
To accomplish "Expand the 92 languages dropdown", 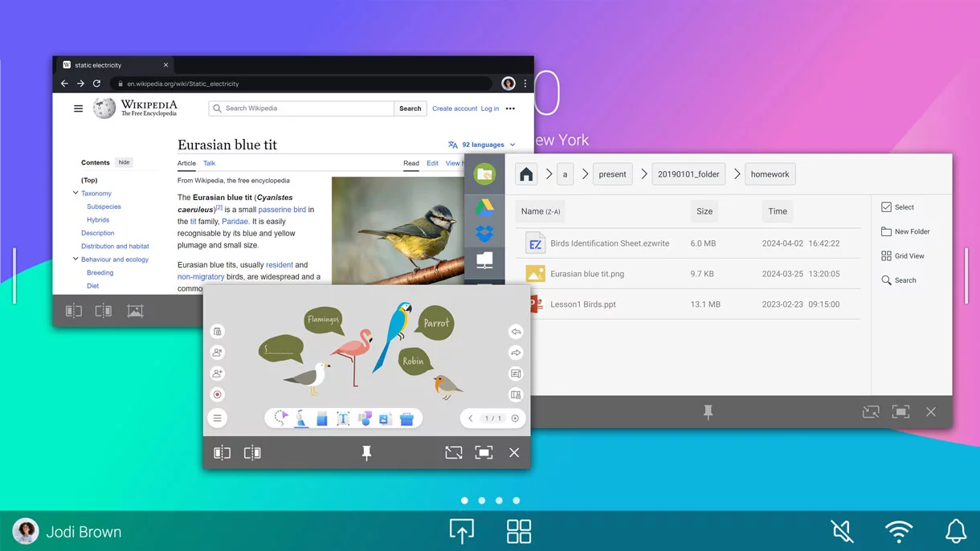I will pos(482,145).
